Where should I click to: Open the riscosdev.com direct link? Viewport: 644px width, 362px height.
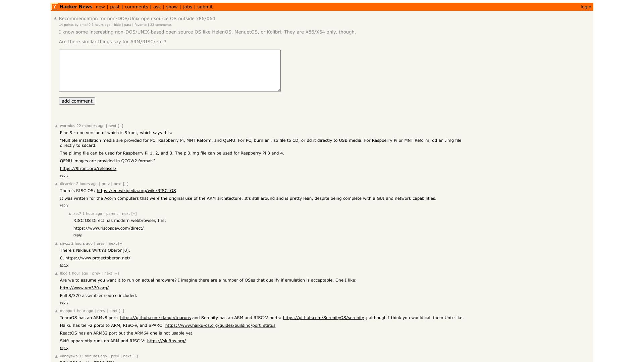(x=109, y=228)
